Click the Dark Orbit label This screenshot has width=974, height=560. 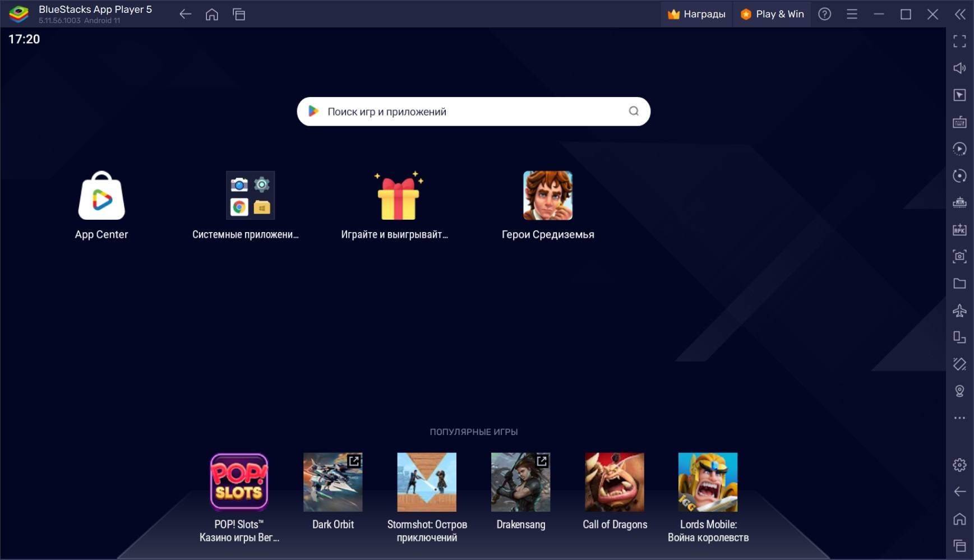[x=333, y=524]
